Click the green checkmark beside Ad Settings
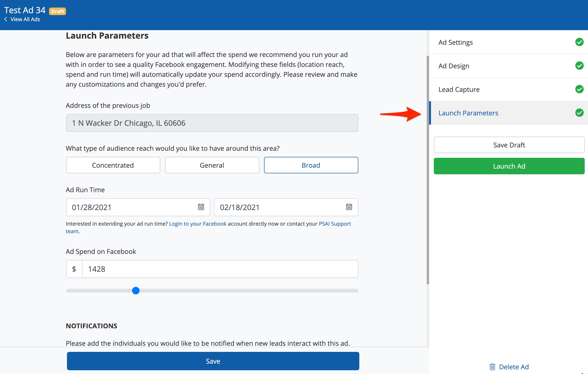The height and width of the screenshot is (374, 588). coord(580,42)
